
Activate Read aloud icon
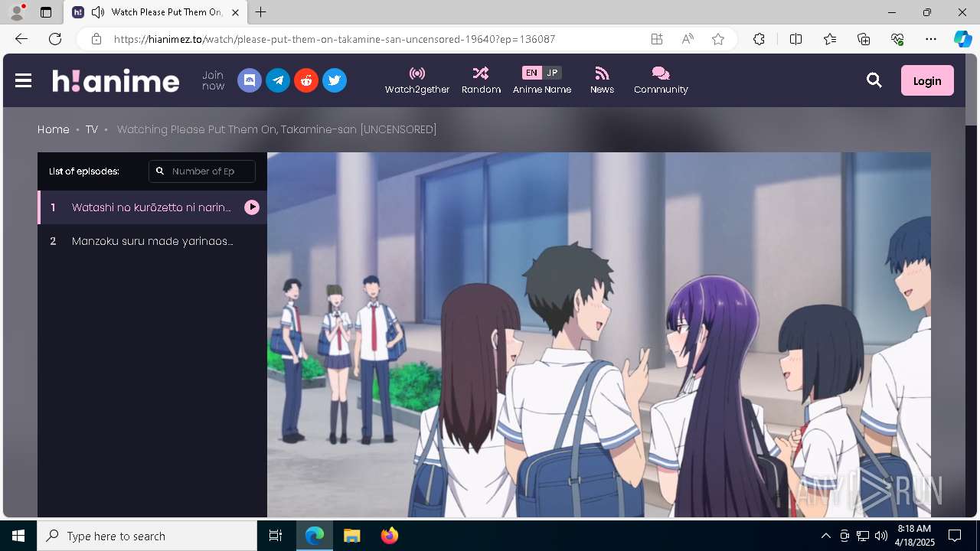[x=688, y=39]
